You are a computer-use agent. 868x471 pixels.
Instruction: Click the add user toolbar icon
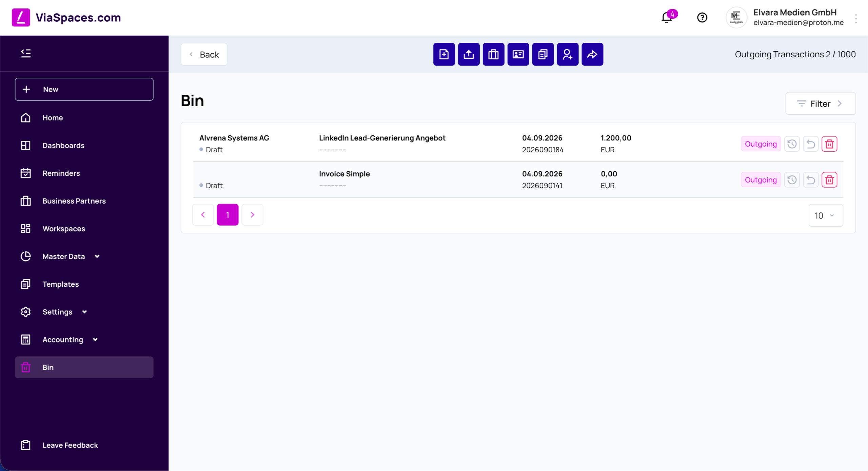point(568,54)
